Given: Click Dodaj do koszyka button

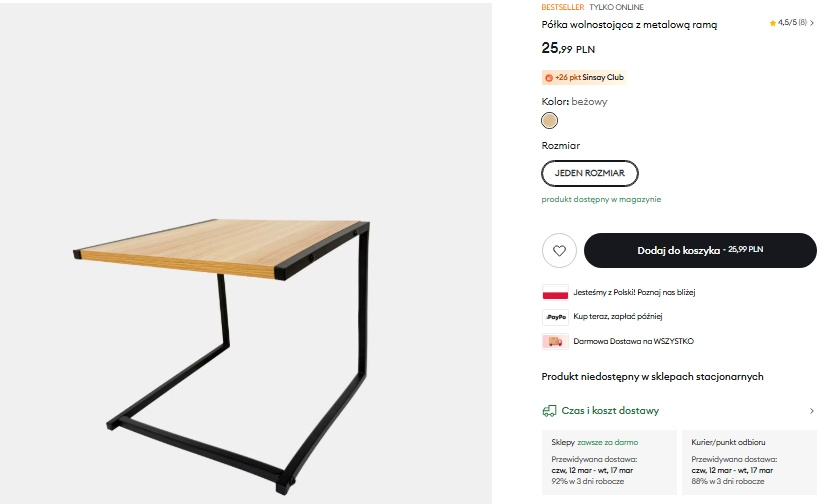Looking at the screenshot, I should (x=700, y=250).
